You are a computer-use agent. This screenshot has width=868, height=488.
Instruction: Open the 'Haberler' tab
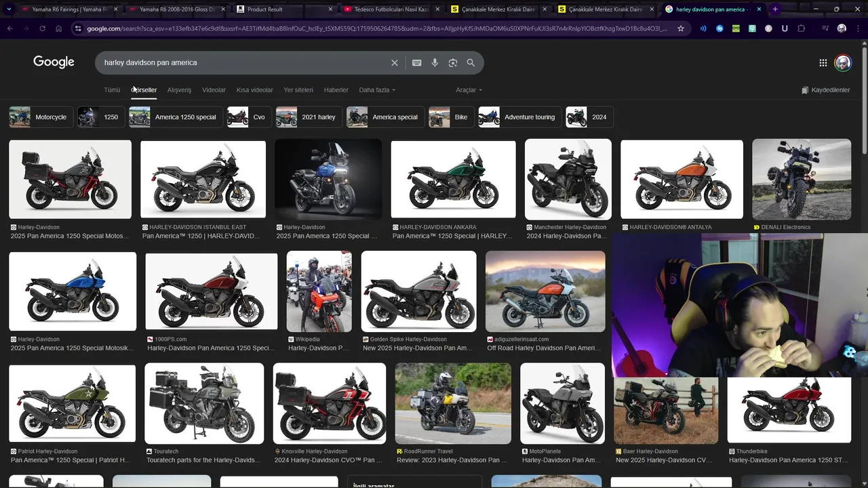pyautogui.click(x=336, y=90)
